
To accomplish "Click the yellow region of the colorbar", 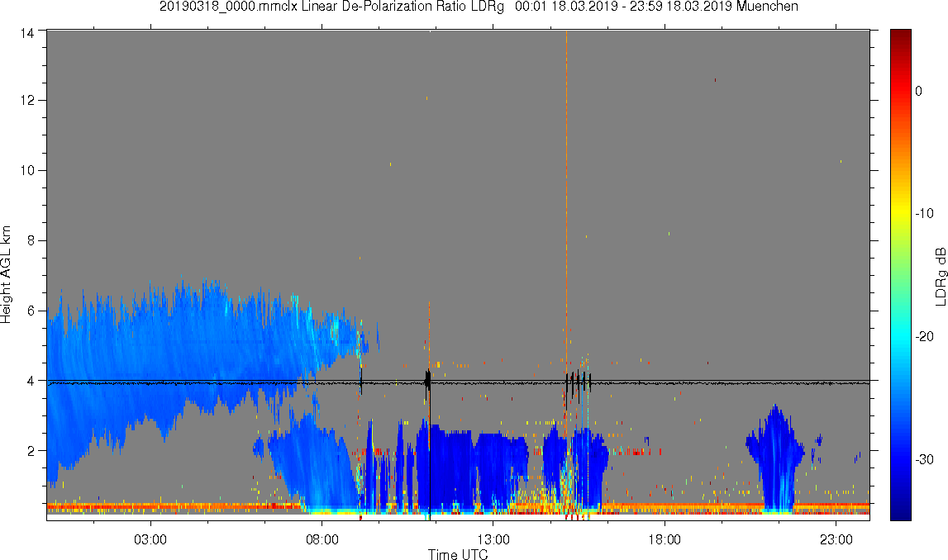I will tap(900, 211).
